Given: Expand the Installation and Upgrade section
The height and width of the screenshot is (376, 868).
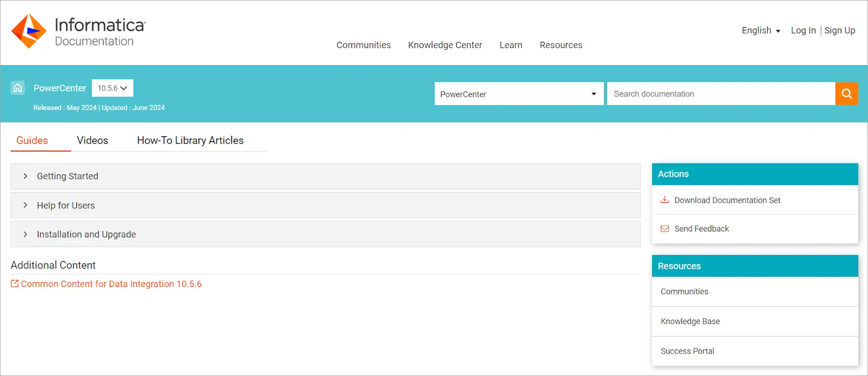Looking at the screenshot, I should coord(325,234).
